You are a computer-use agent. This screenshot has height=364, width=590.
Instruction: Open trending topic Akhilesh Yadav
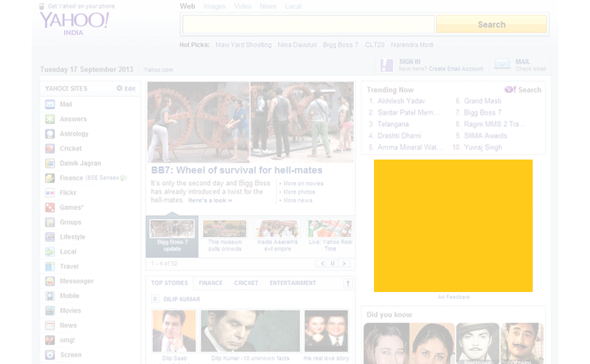401,101
